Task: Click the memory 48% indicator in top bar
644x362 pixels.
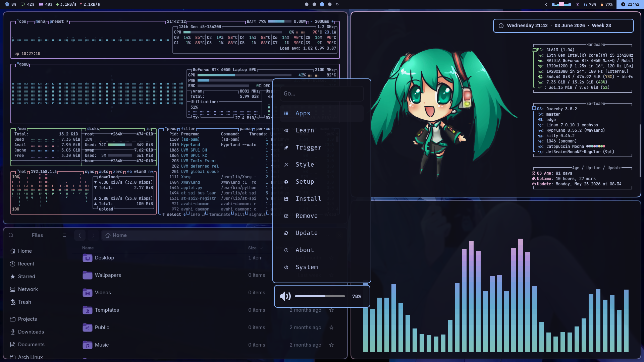Action: point(46,4)
